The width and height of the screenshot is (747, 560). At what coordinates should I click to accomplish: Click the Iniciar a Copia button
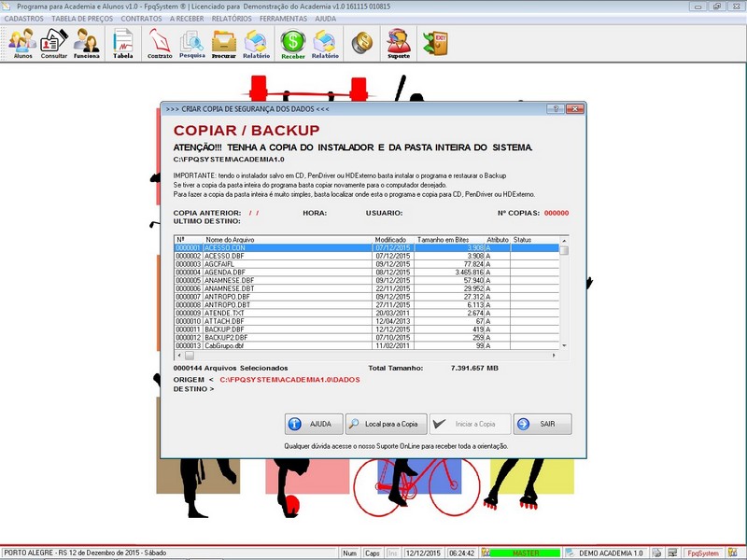click(x=470, y=424)
